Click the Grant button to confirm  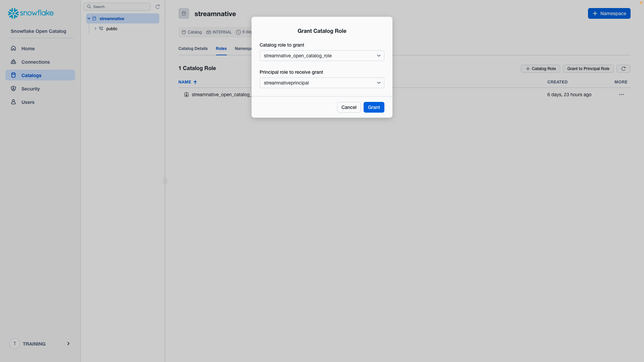(x=374, y=107)
